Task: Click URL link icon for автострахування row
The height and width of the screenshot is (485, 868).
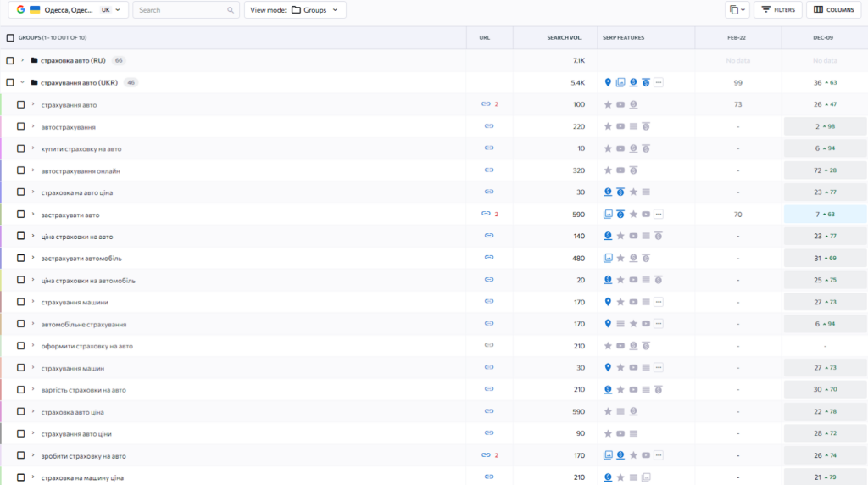Action: pos(488,126)
